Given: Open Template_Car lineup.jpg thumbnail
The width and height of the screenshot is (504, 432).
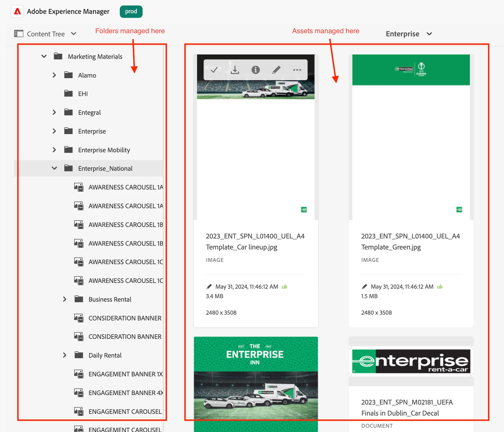Looking at the screenshot, I should click(256, 137).
